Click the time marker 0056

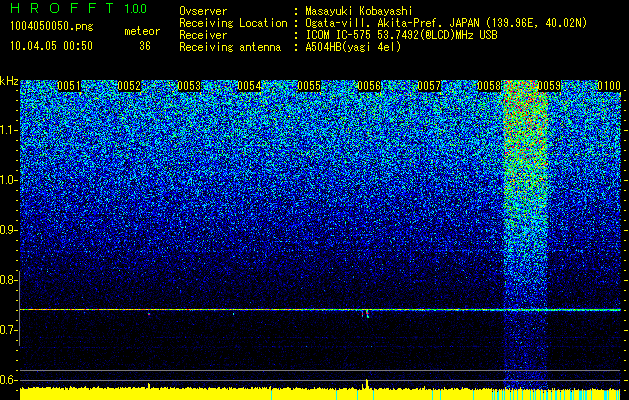[369, 86]
